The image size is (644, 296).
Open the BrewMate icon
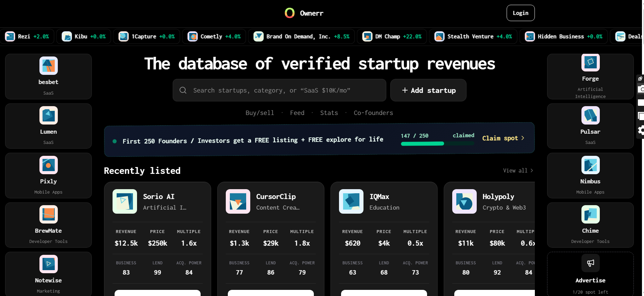[49, 214]
